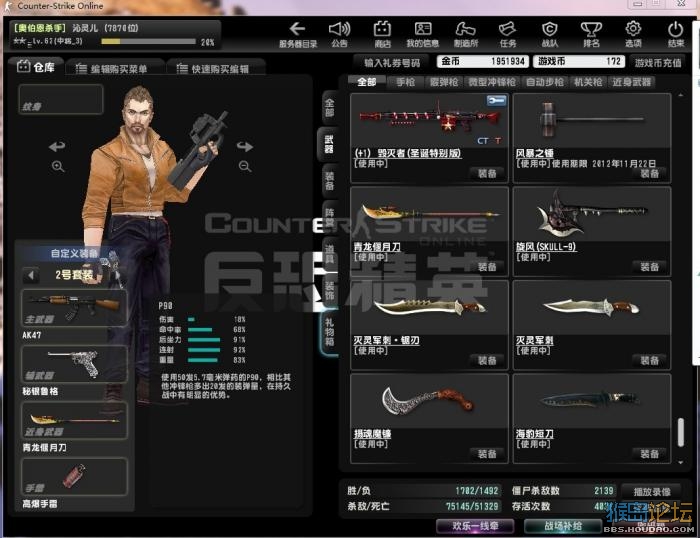The height and width of the screenshot is (538, 700).
Task: Select 海豹短刀 knife thumbnail
Action: pyautogui.click(x=592, y=402)
